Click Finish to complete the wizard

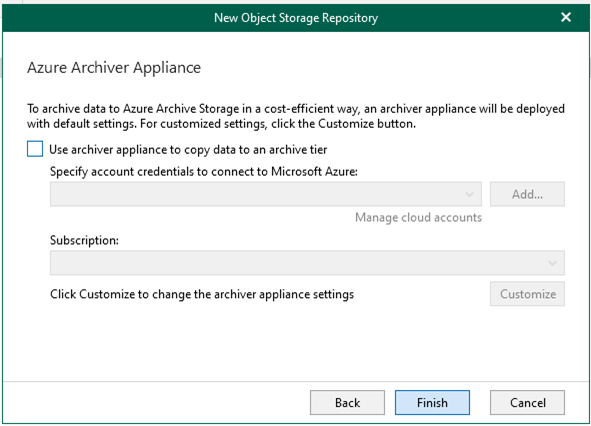[432, 403]
